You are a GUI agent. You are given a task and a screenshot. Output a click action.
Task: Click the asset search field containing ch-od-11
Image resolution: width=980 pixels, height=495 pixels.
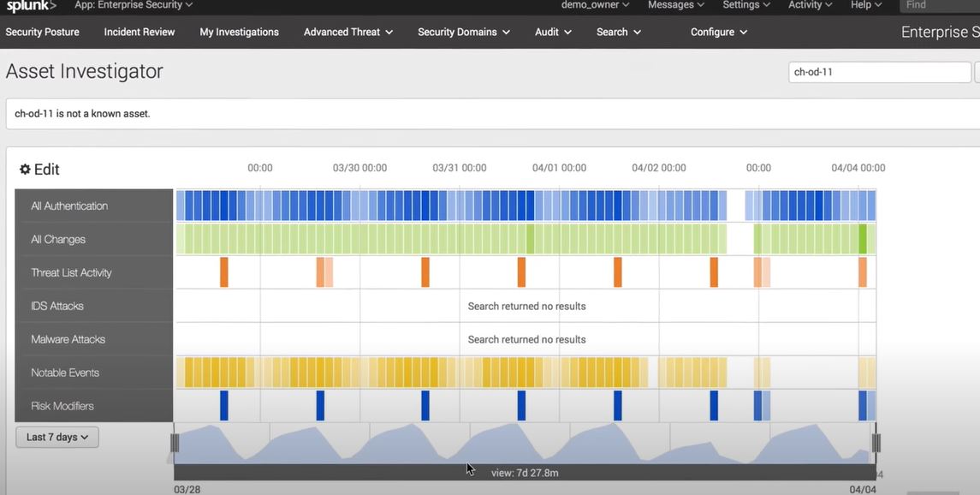pos(879,72)
